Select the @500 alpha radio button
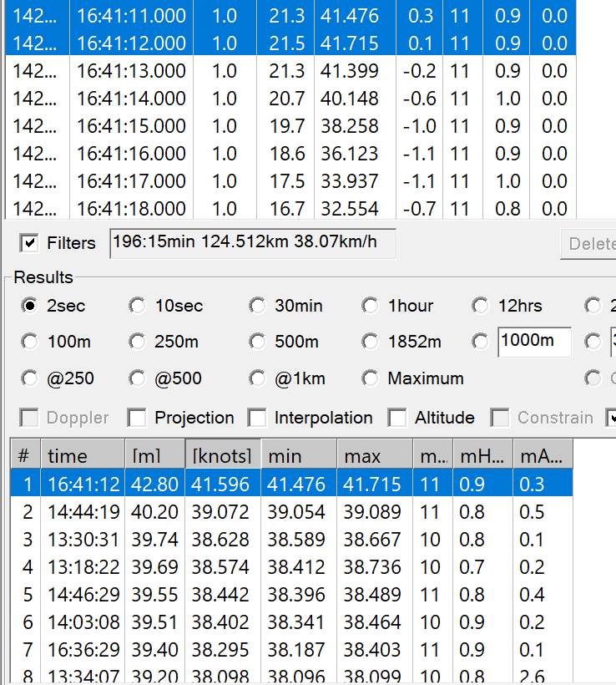This screenshot has width=616, height=685. [138, 378]
